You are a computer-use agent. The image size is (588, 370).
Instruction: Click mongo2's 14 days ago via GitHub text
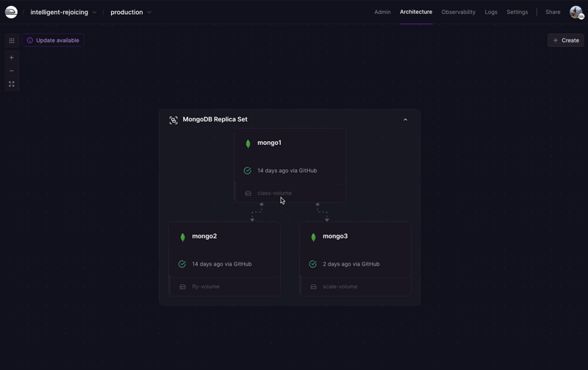point(222,264)
